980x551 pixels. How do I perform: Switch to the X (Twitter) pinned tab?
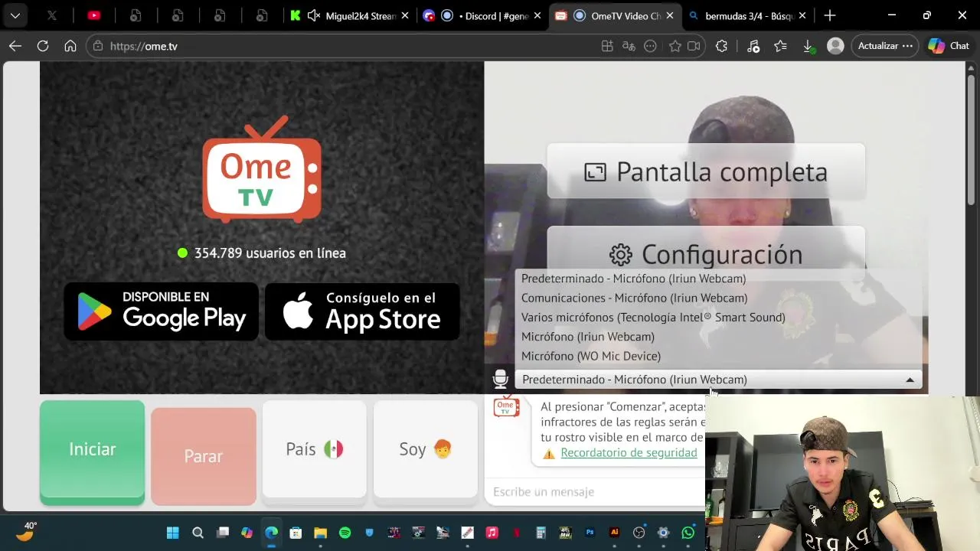pos(51,15)
